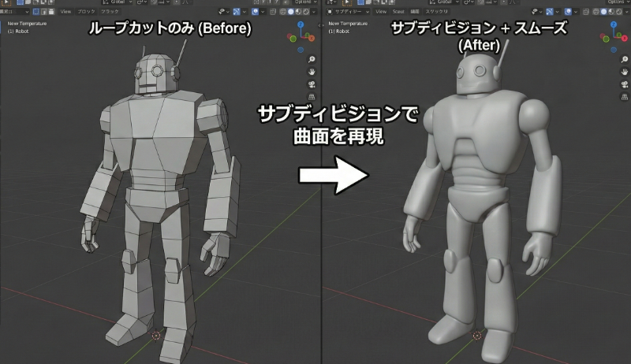Open View menu in right viewport header

pos(381,12)
